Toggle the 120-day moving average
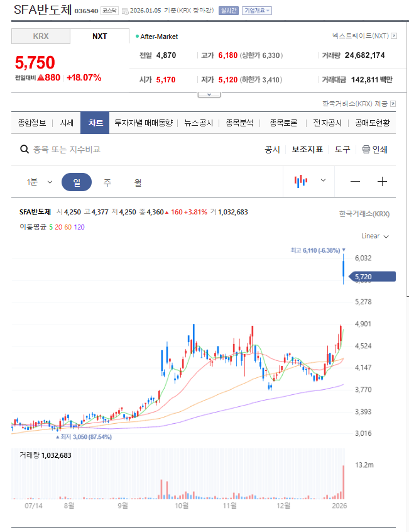 tap(79, 227)
